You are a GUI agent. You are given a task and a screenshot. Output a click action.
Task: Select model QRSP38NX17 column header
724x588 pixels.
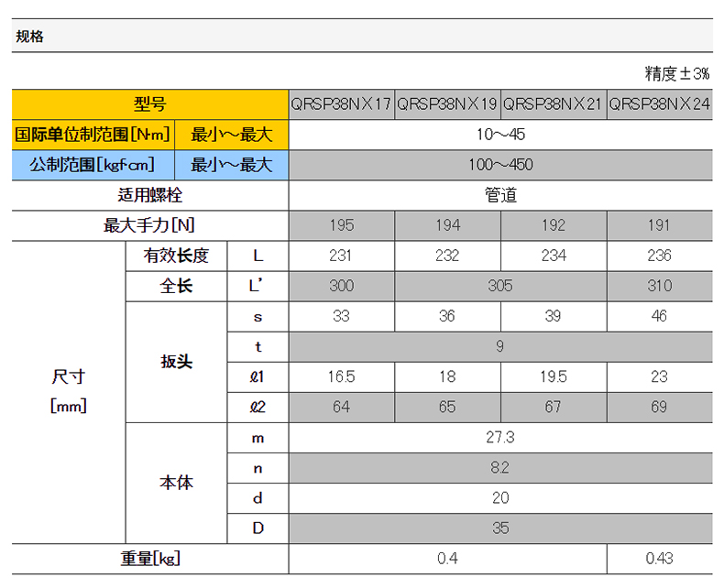pyautogui.click(x=341, y=104)
